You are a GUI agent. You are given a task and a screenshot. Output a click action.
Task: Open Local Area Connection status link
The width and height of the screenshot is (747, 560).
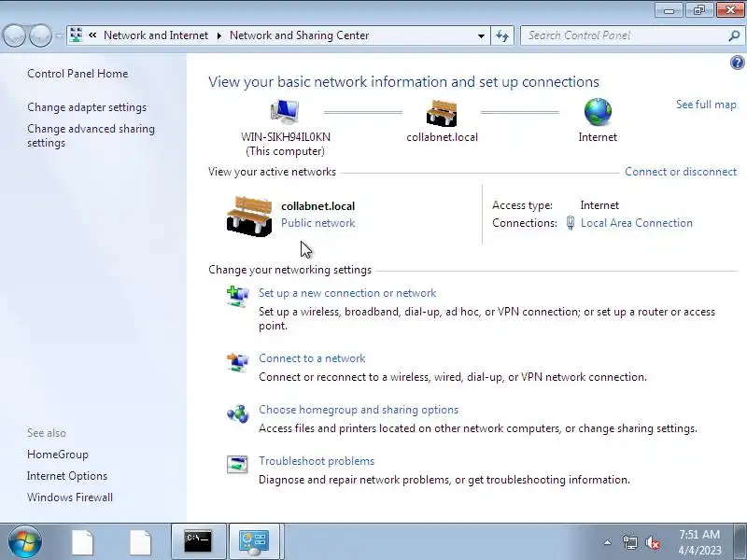point(637,223)
